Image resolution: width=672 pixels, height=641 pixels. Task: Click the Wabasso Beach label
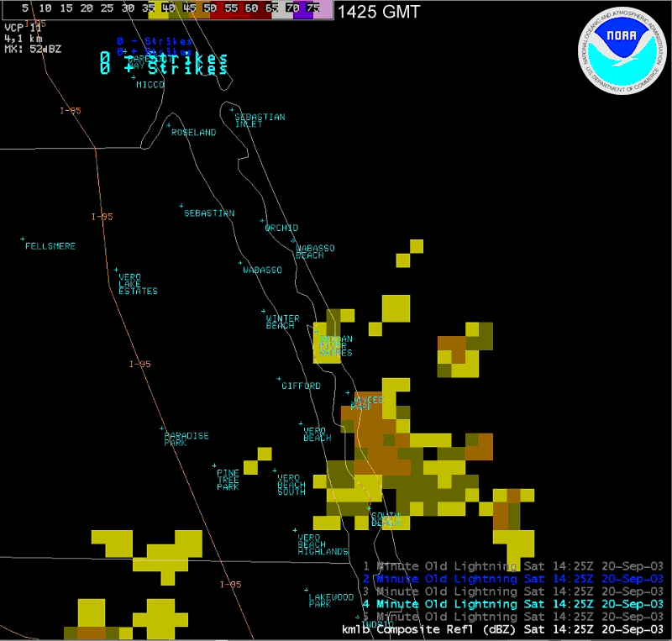point(315,251)
